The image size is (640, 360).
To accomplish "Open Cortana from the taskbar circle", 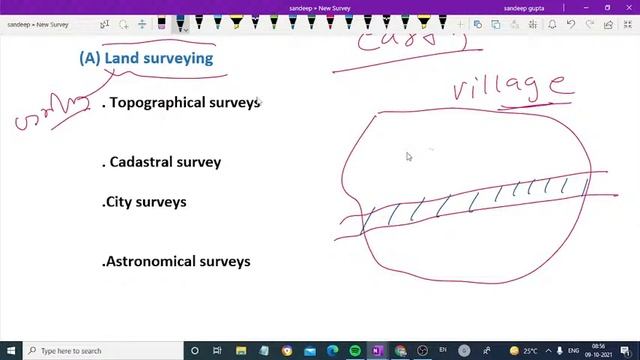I will (195, 351).
